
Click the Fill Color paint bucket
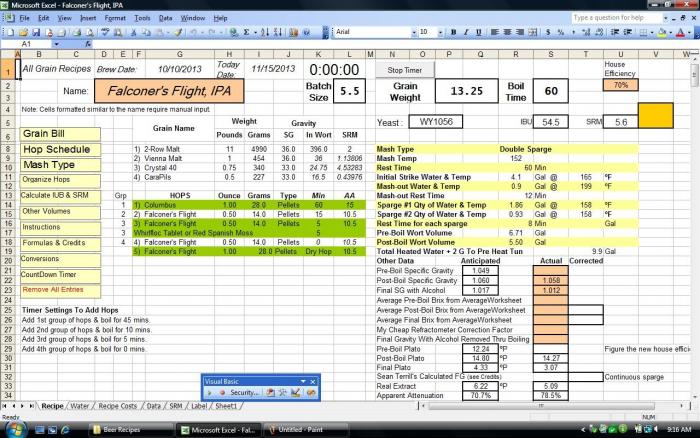pyautogui.click(x=662, y=32)
